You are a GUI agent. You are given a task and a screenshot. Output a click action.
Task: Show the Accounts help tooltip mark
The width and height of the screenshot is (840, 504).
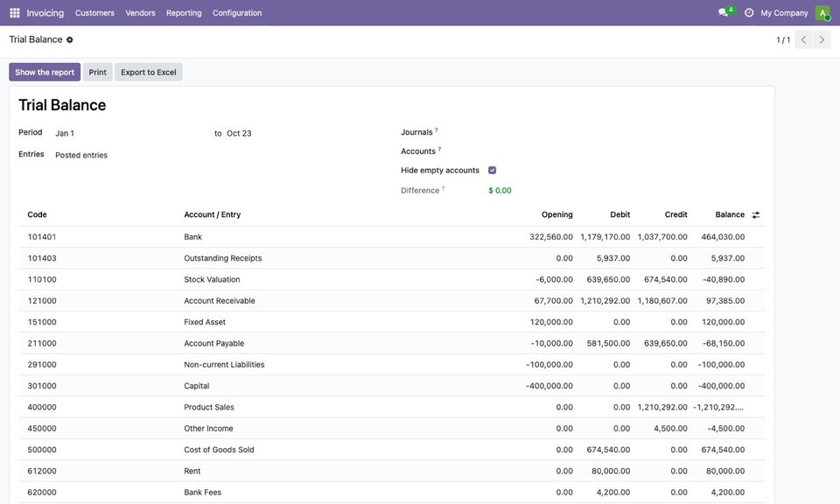(439, 149)
